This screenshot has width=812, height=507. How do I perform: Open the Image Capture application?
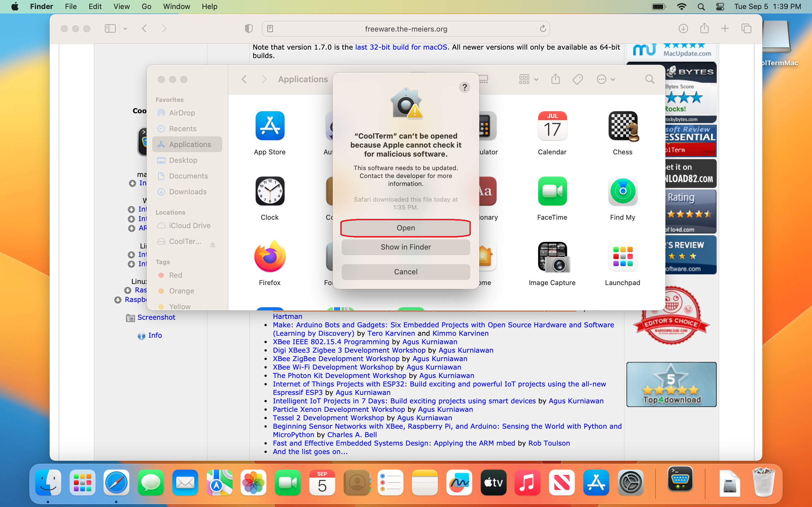(552, 257)
